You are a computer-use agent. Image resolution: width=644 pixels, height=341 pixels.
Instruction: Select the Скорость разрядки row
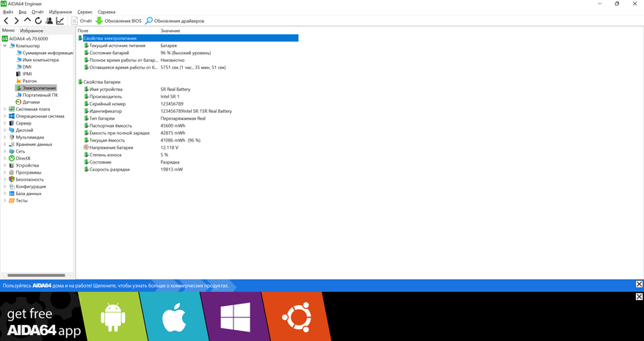(x=188, y=169)
